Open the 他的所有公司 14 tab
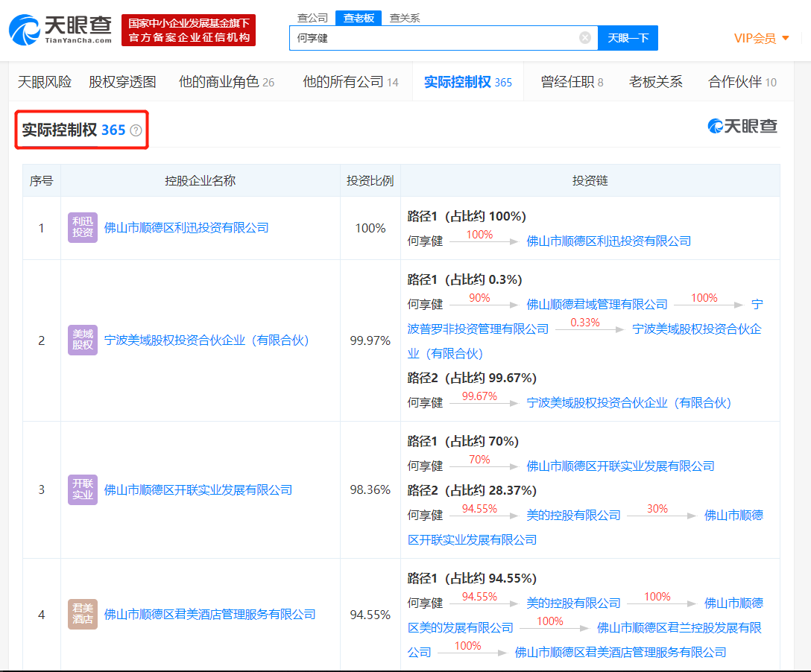Viewport: 811px width, 672px height. (350, 82)
